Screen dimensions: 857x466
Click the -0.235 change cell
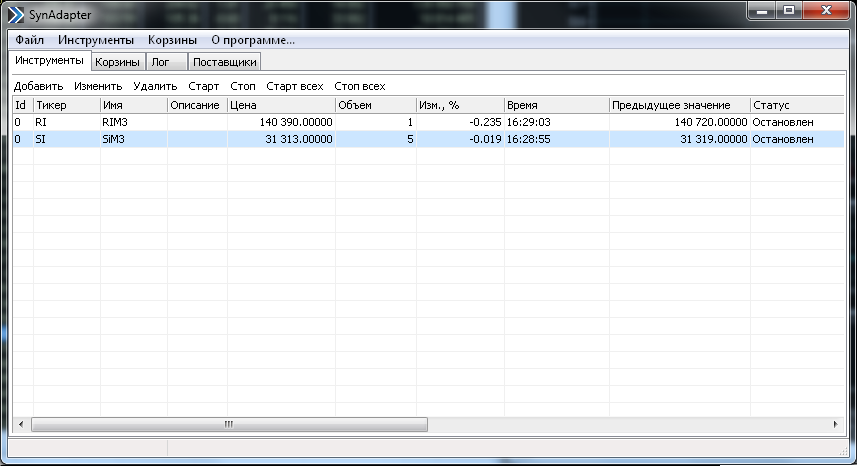(460, 122)
